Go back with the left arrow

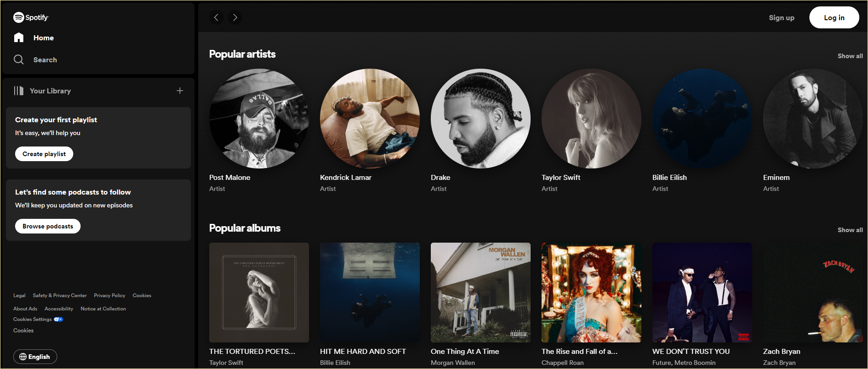coord(217,17)
